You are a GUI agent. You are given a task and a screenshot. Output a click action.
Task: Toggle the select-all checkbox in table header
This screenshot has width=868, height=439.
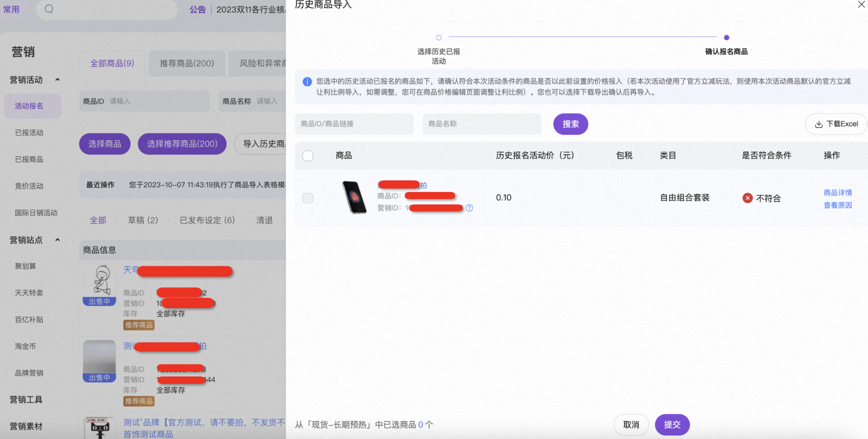308,156
